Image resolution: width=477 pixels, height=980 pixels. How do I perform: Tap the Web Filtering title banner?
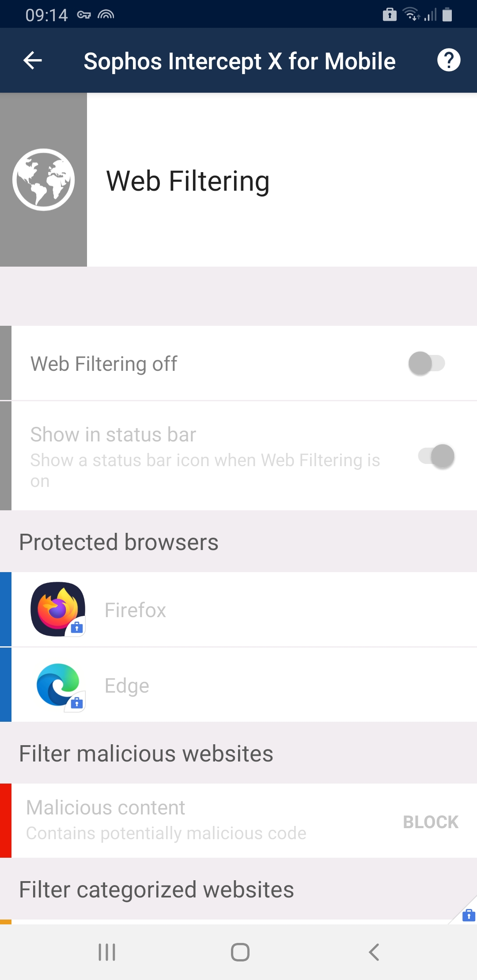click(188, 181)
